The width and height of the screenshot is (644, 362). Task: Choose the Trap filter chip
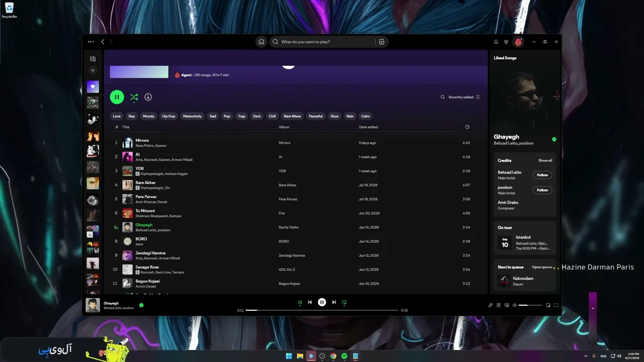242,116
